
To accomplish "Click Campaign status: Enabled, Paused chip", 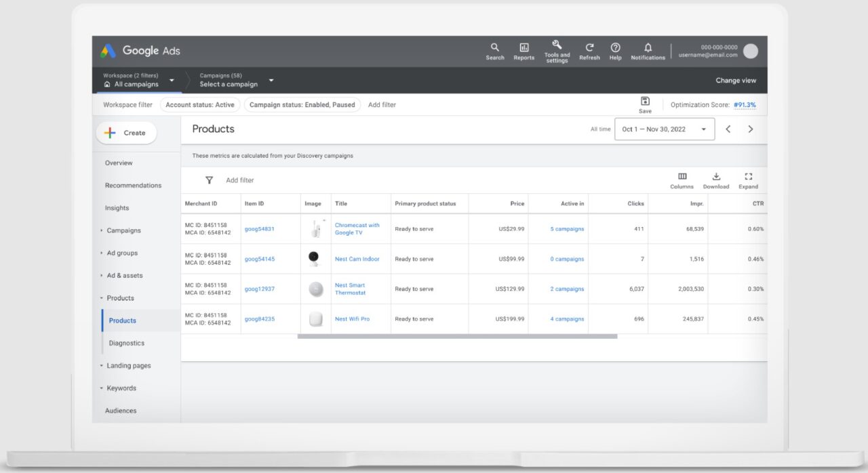I will (302, 105).
